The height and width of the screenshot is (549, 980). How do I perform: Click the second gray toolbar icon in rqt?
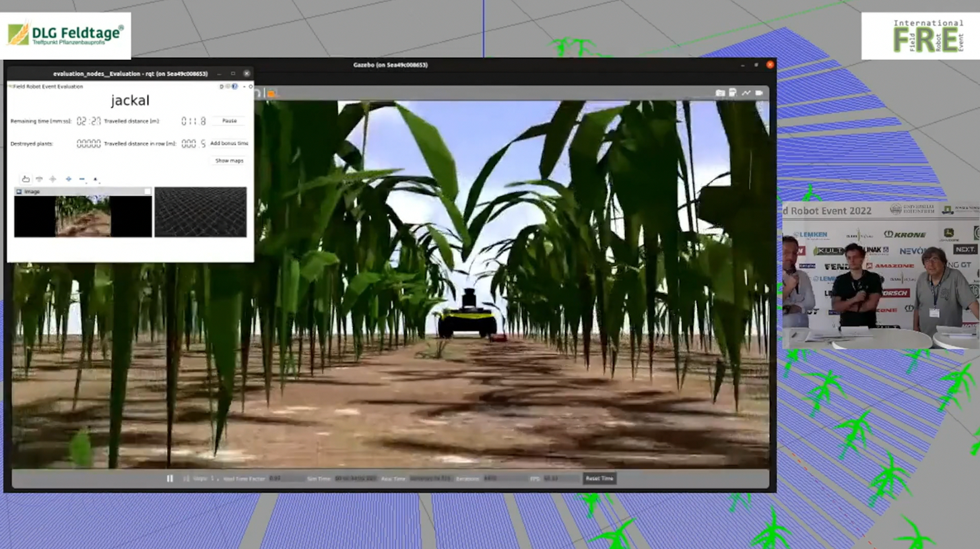point(39,179)
